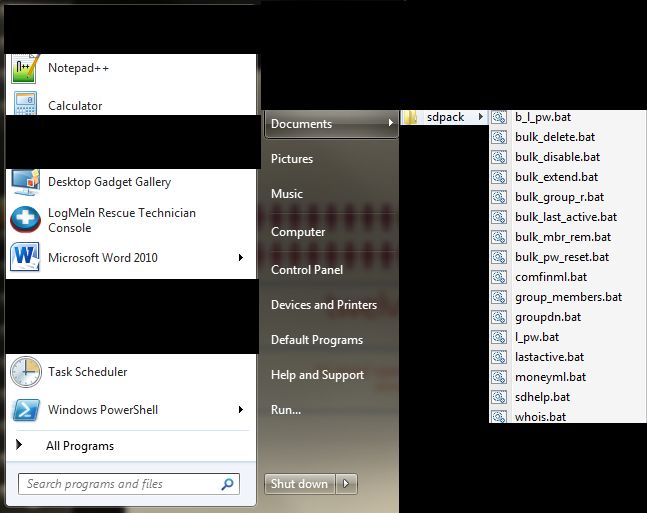The height and width of the screenshot is (513, 647).
Task: Open Music from the Start menu
Action: [x=287, y=194]
